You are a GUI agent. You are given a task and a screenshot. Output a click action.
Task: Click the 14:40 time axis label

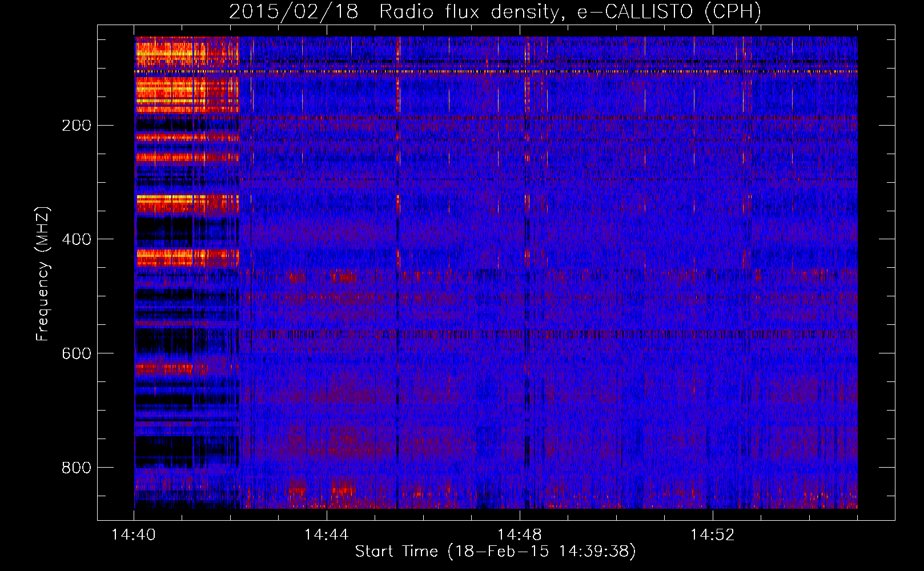tap(134, 534)
